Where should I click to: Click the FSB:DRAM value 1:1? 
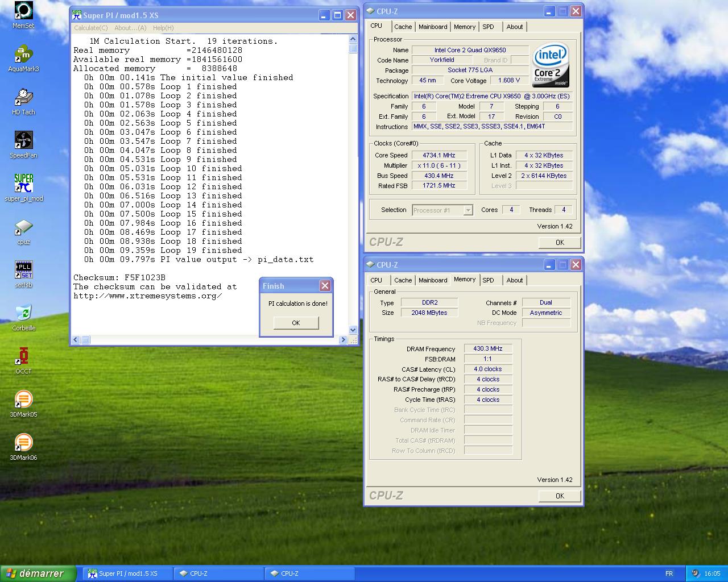488,359
